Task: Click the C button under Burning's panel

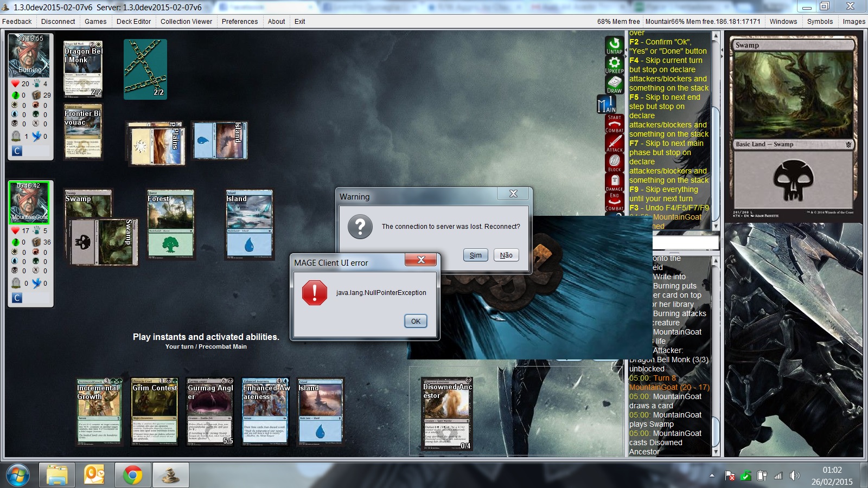Action: click(x=17, y=151)
